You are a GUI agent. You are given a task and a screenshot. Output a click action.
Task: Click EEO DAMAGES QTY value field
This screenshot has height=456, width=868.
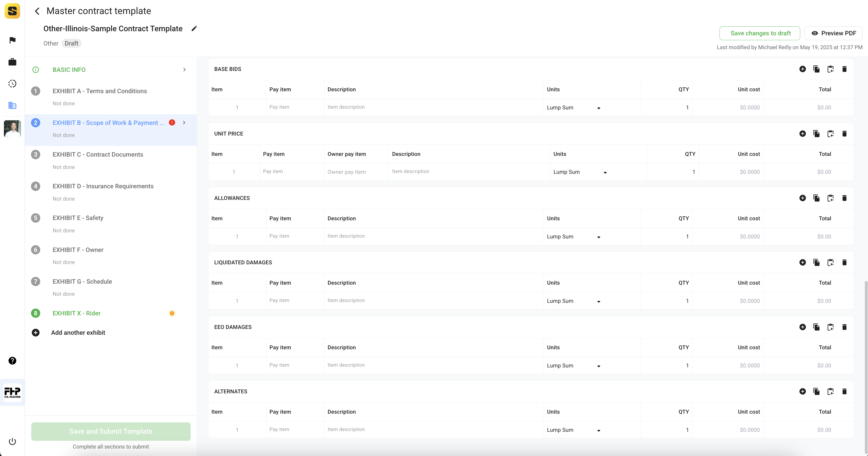pos(666,366)
